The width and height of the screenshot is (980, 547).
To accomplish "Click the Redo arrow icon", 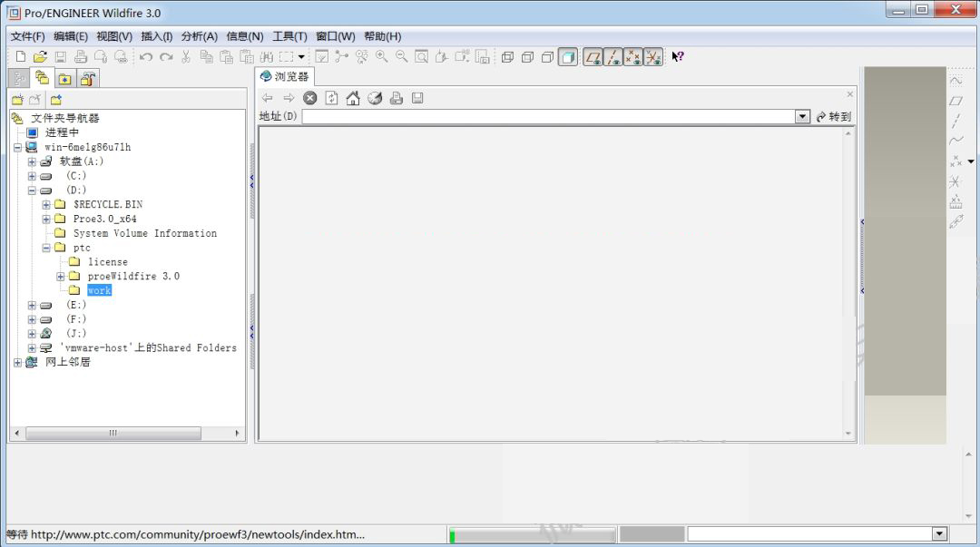I will coord(166,57).
